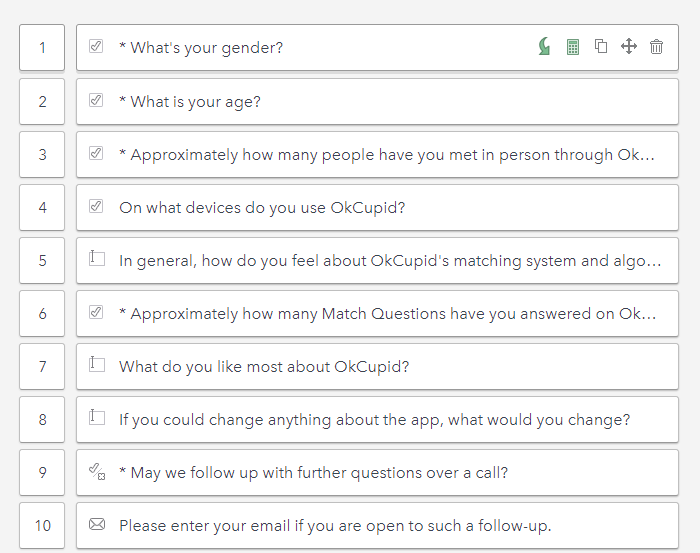Select the number 6 question box
This screenshot has width=700, height=553.
[x=42, y=313]
